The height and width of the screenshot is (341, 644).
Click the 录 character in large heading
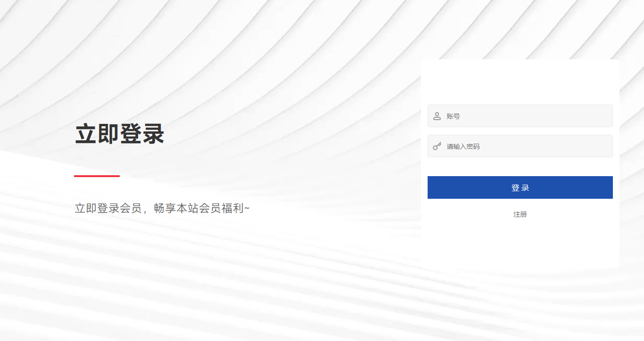click(153, 134)
